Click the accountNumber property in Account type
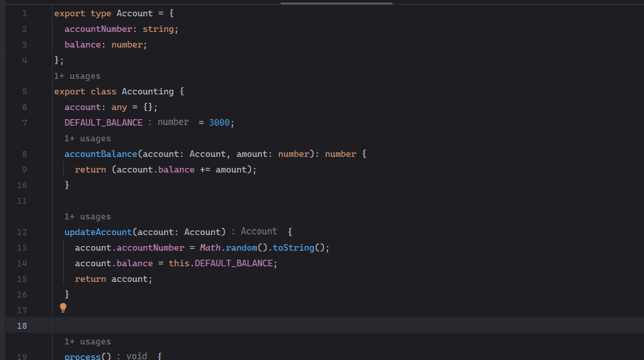 [x=98, y=29]
